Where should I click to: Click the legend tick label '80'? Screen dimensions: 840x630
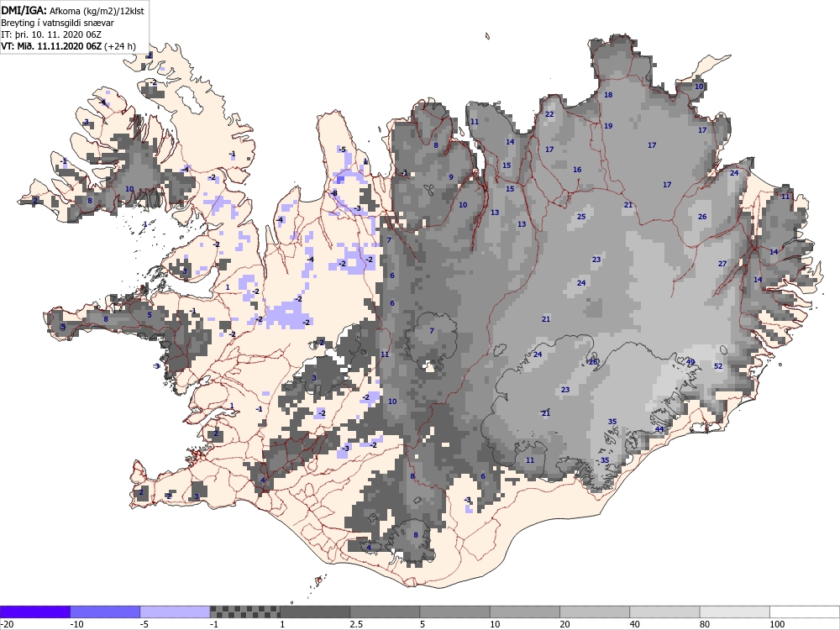click(705, 625)
